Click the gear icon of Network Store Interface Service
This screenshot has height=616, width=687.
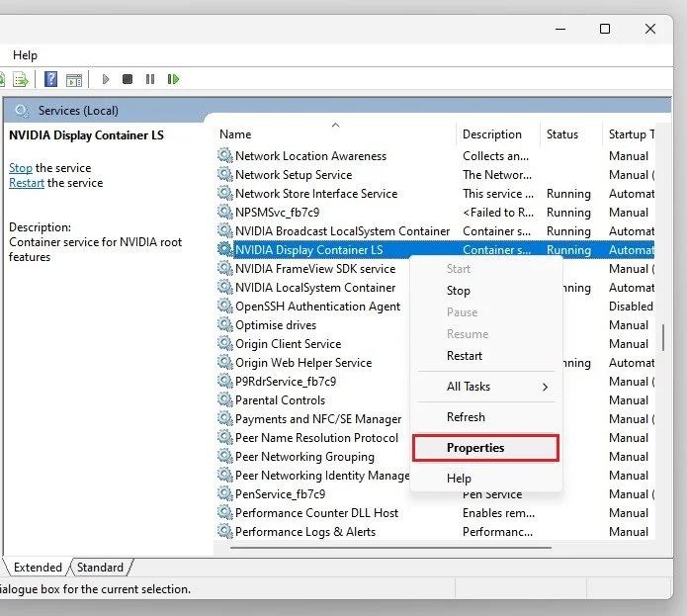(x=225, y=193)
